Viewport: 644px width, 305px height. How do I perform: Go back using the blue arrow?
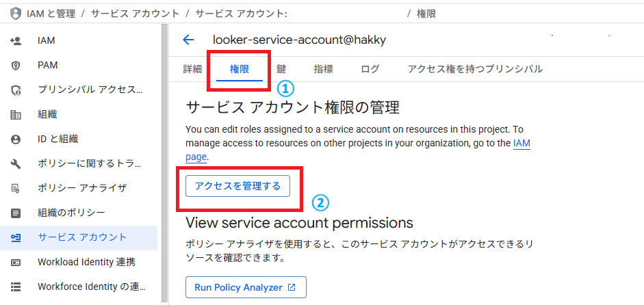tap(188, 40)
